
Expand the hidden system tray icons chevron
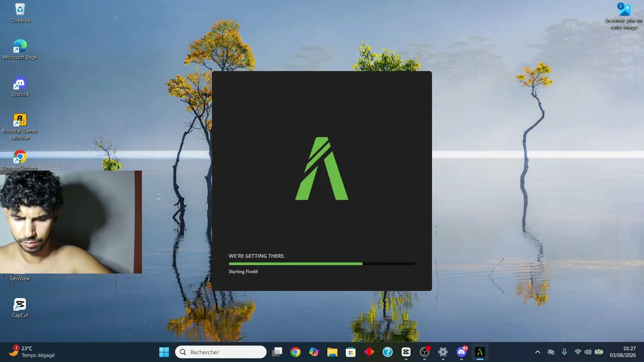pyautogui.click(x=537, y=352)
